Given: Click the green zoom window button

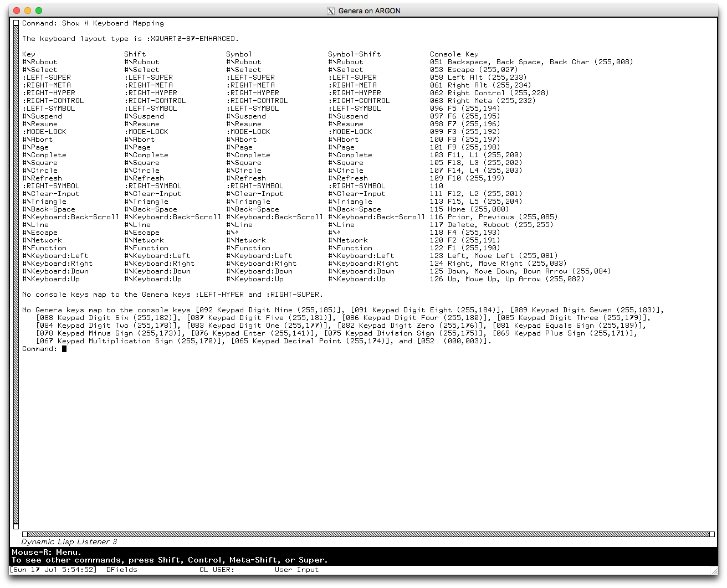Looking at the screenshot, I should point(39,11).
